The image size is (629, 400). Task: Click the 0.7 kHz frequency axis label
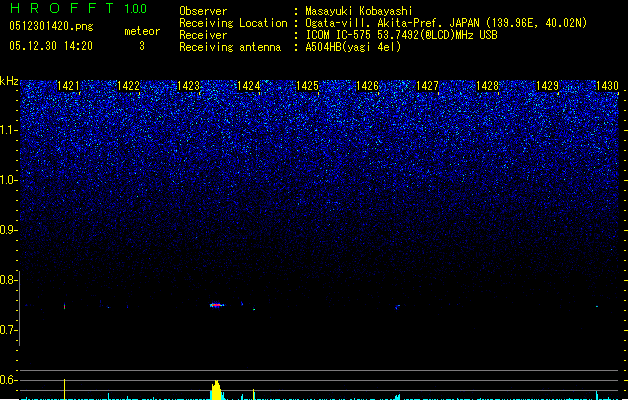click(x=8, y=330)
